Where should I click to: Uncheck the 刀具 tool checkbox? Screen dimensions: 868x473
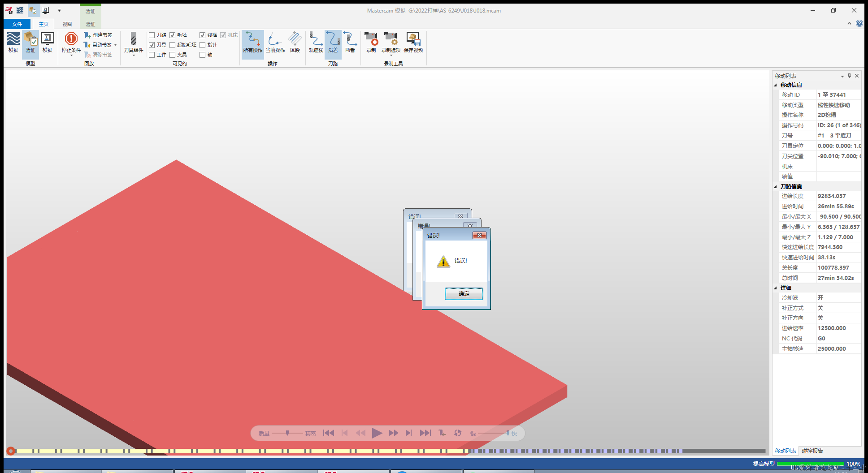coord(152,45)
